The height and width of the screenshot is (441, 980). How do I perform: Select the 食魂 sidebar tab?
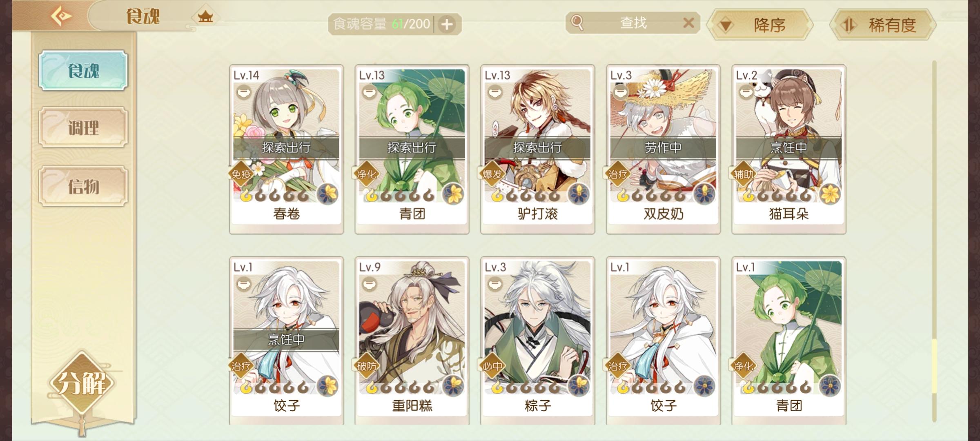point(83,70)
